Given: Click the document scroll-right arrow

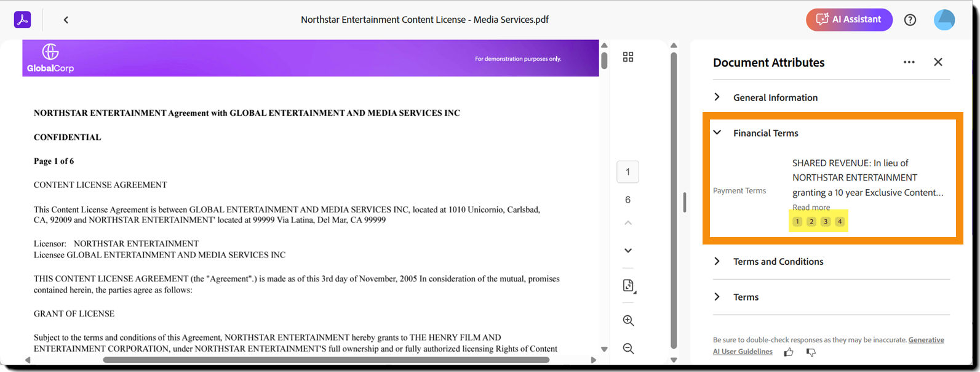Looking at the screenshot, I should [x=593, y=360].
